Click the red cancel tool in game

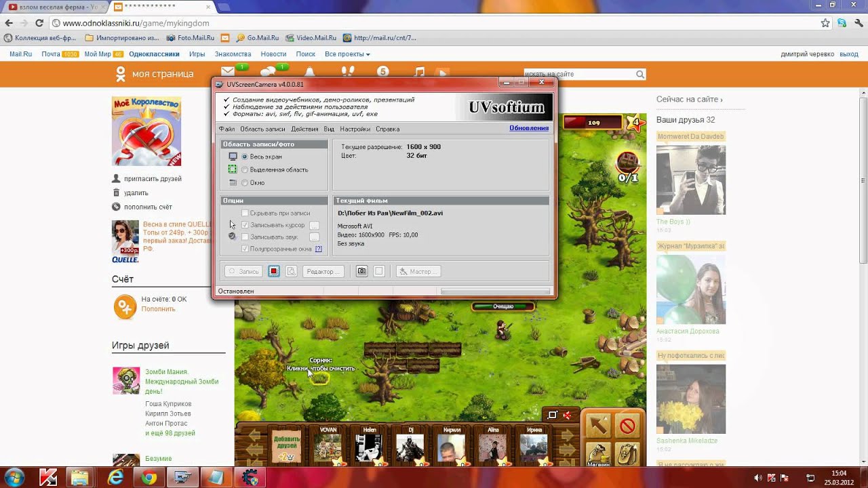point(627,426)
